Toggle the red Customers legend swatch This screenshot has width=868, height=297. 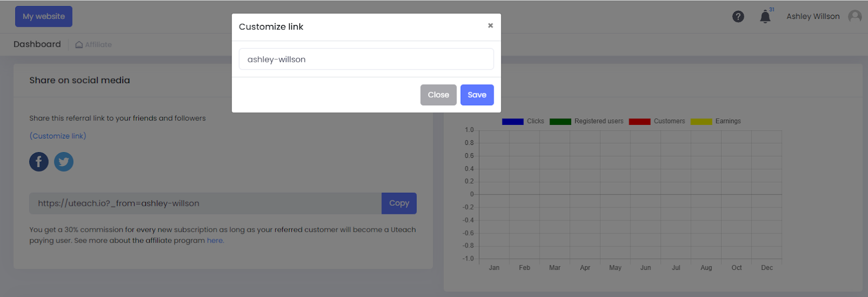click(640, 122)
